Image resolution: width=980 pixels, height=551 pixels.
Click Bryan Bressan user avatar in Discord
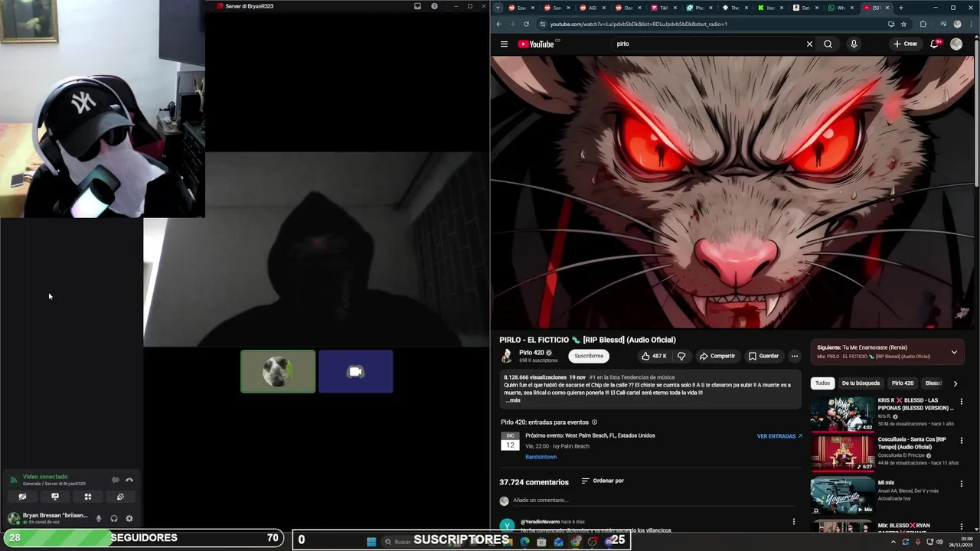(14, 518)
